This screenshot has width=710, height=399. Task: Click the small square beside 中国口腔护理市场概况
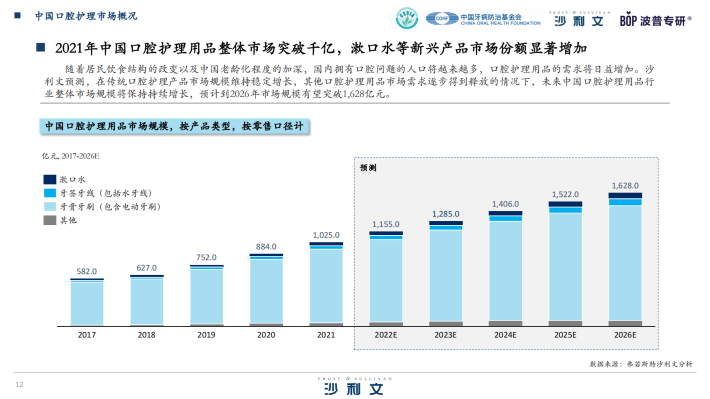tap(18, 15)
